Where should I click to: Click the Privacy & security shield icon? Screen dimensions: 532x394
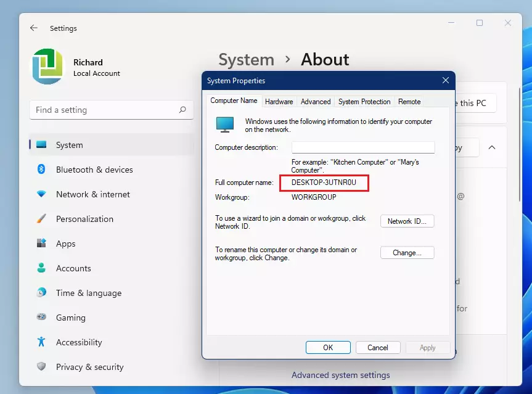41,366
